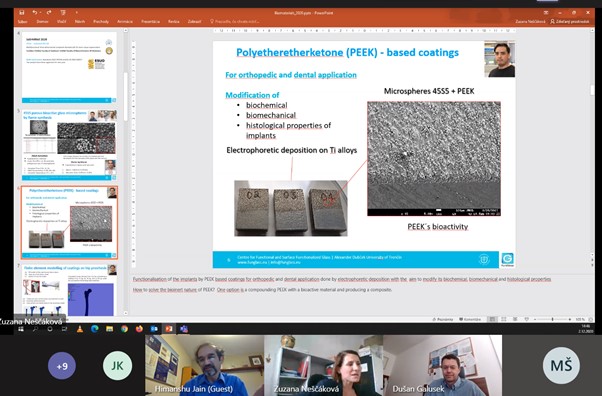The height and width of the screenshot is (396, 602).
Task: Switch to Normal view icon in status bar
Action: coord(492,319)
